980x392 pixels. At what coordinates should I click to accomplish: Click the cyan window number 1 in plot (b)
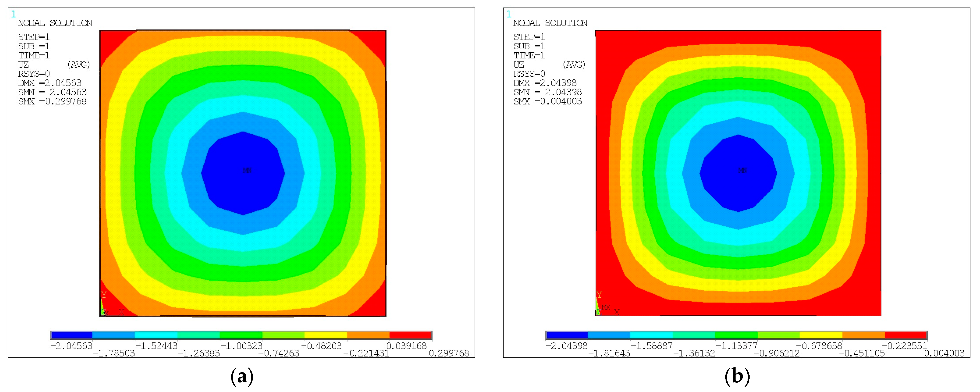pos(509,15)
